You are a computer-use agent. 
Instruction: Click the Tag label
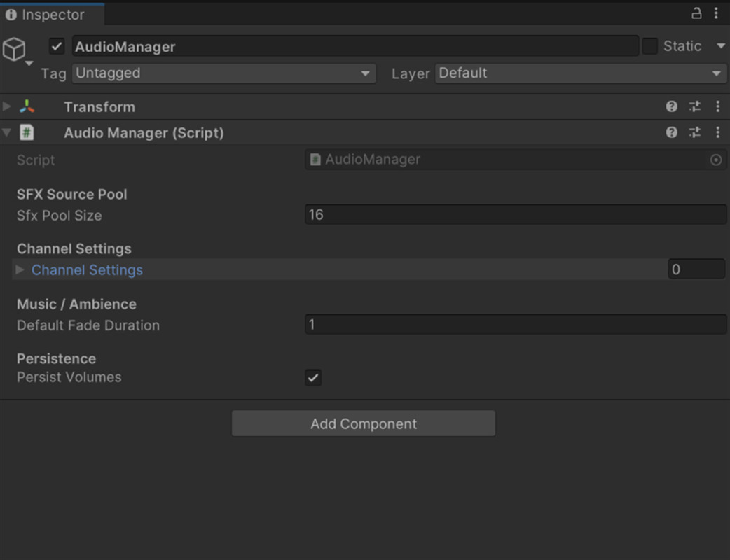53,73
